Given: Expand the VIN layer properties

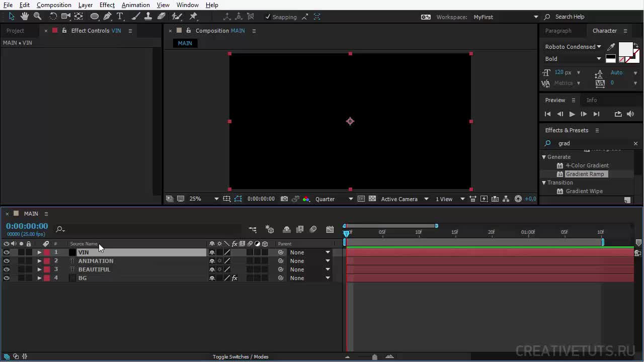Looking at the screenshot, I should [x=39, y=252].
